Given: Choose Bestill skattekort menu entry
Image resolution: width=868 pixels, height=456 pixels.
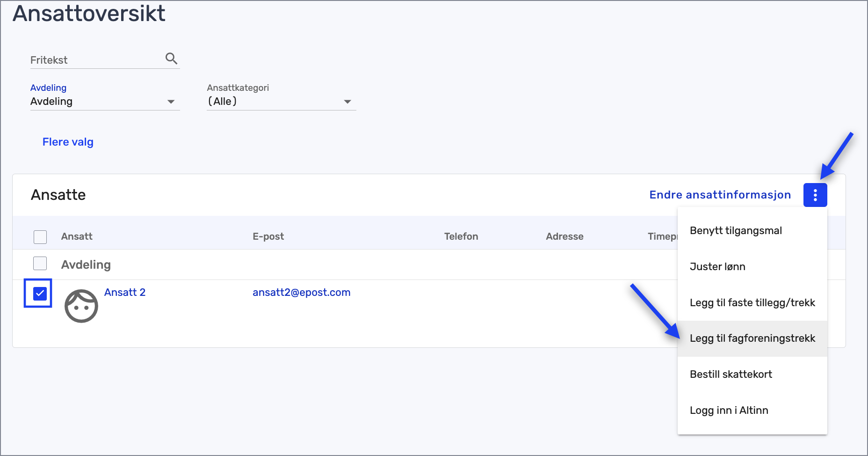Looking at the screenshot, I should point(731,375).
